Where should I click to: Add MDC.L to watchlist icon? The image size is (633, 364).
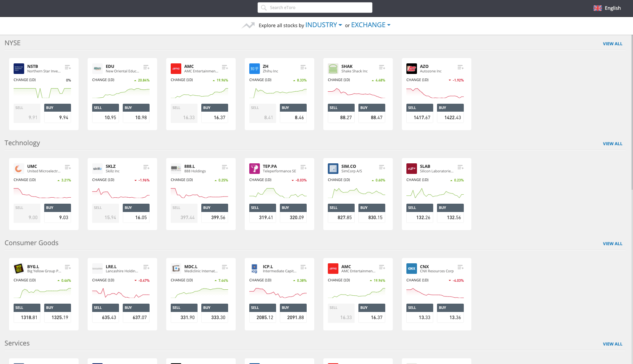pos(225,267)
